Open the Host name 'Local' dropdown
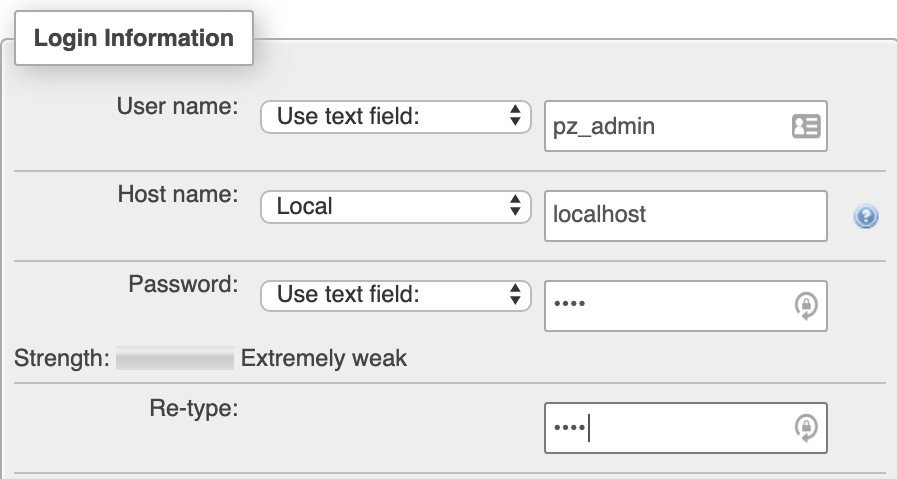Screen dimensions: 897x479 pyautogui.click(x=396, y=207)
